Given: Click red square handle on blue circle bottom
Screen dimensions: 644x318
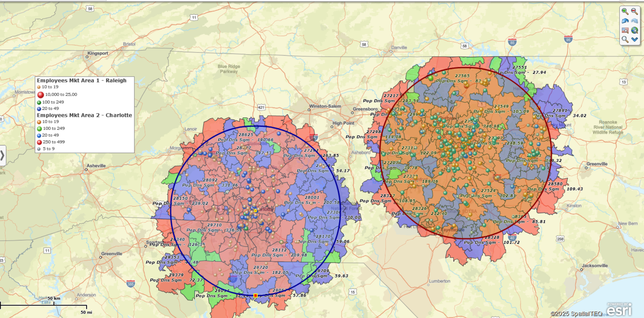Looking at the screenshot, I should coord(255,295).
